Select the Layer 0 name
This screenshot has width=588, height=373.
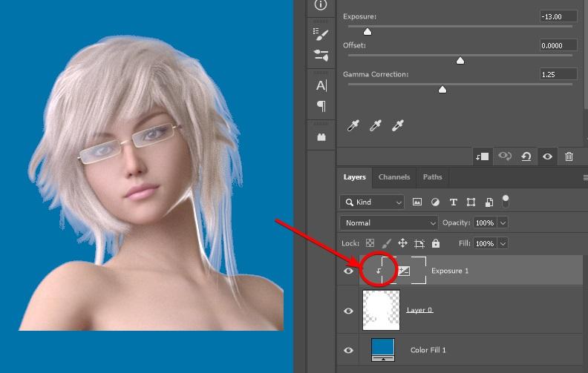(x=419, y=310)
